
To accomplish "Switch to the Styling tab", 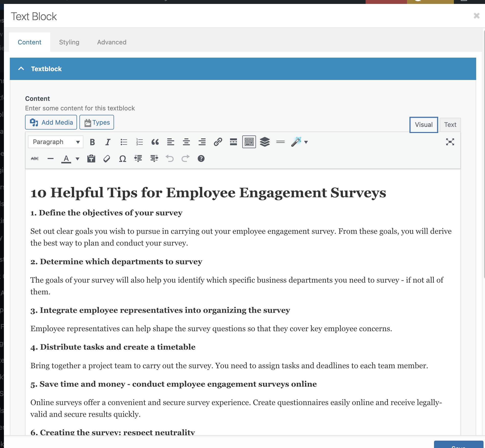I will click(69, 42).
